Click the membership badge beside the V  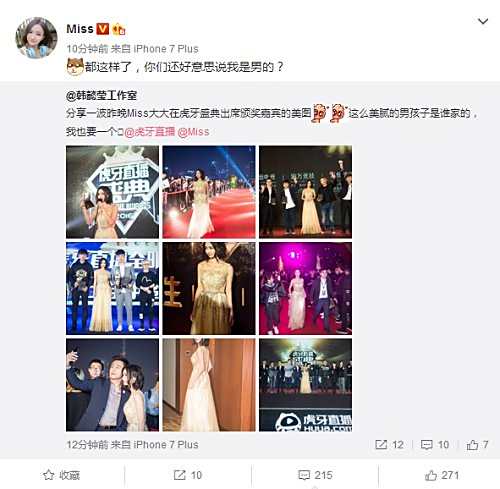[x=119, y=29]
